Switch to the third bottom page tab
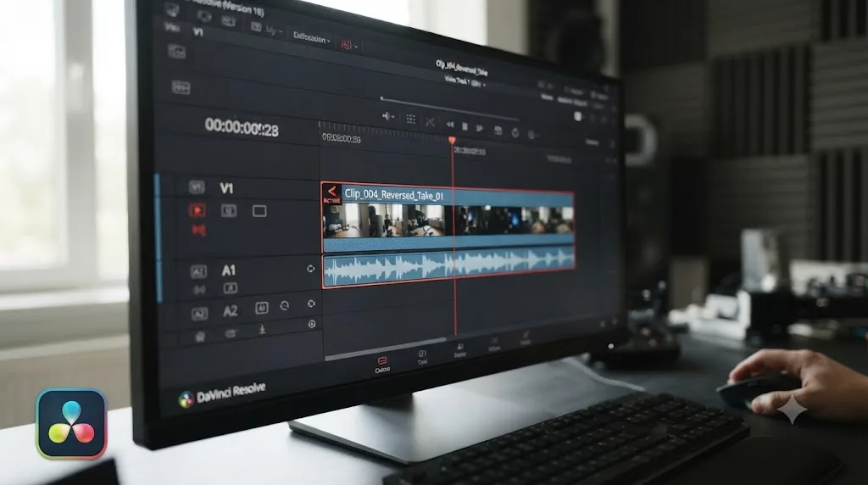This screenshot has width=868, height=485. pyautogui.click(x=460, y=351)
